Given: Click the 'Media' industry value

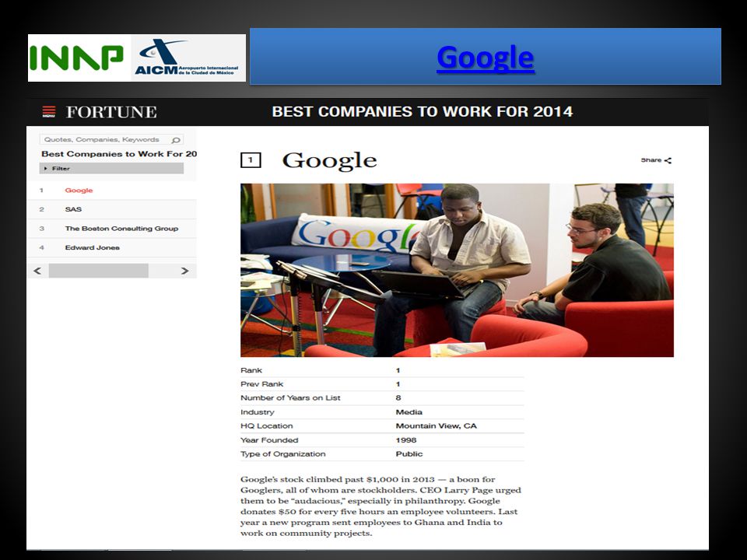Looking at the screenshot, I should 409,412.
